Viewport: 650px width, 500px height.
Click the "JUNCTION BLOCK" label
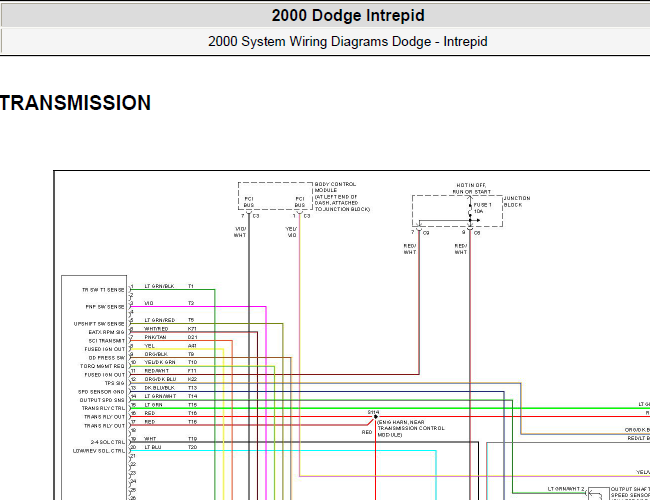point(517,201)
